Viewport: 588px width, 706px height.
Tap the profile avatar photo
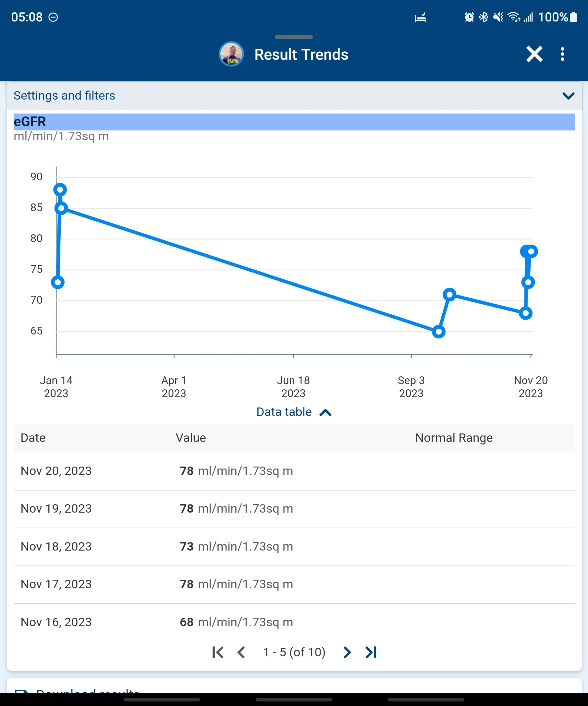[x=231, y=54]
